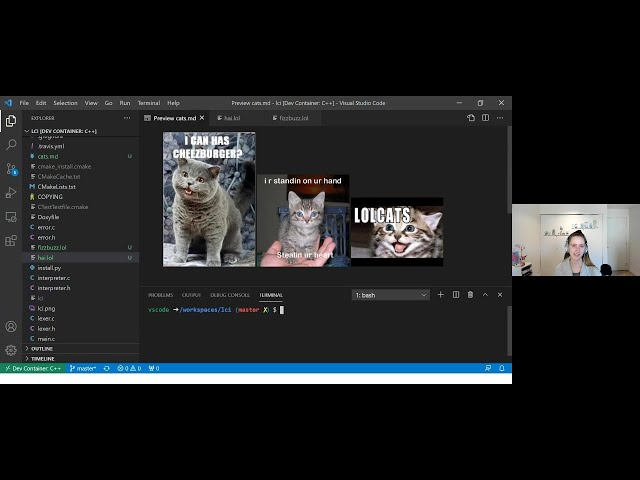Maximize the panel with up chevron

(x=485, y=295)
